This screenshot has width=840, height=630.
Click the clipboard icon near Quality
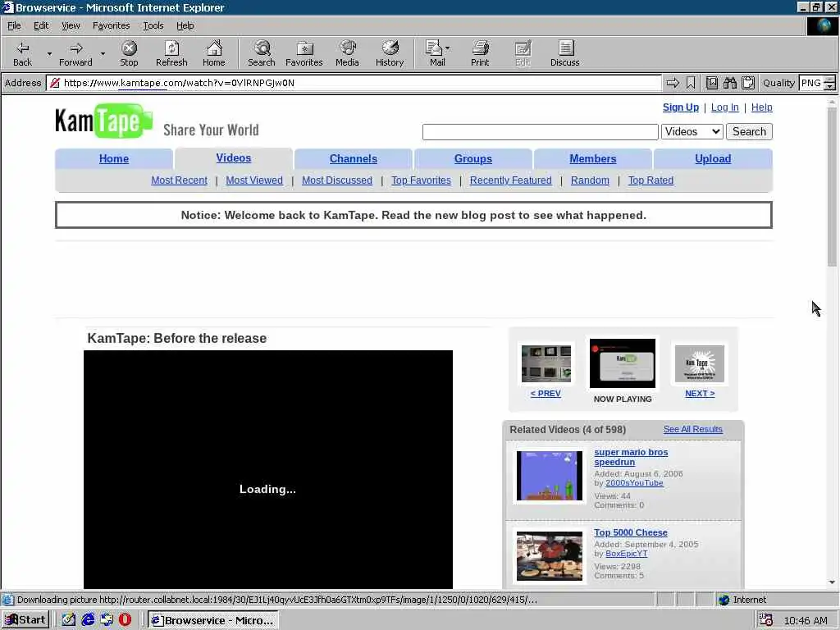(x=748, y=83)
